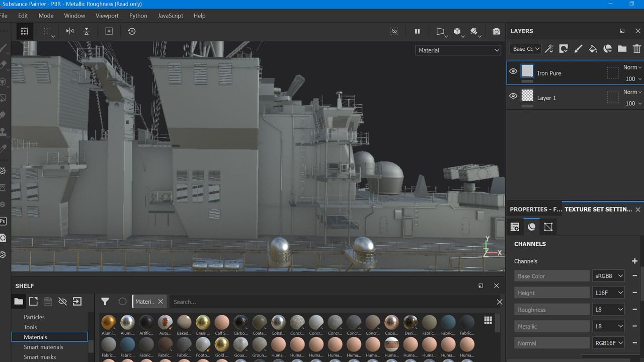Open the Base Color sRGB8 format dropdown
This screenshot has height=362, width=644.
[x=609, y=276]
